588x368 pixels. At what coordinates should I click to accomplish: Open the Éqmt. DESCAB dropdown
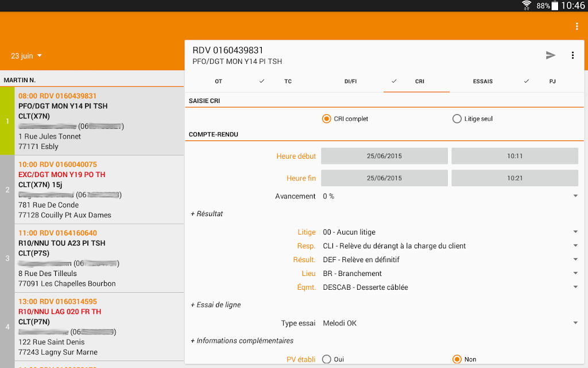[x=450, y=287]
